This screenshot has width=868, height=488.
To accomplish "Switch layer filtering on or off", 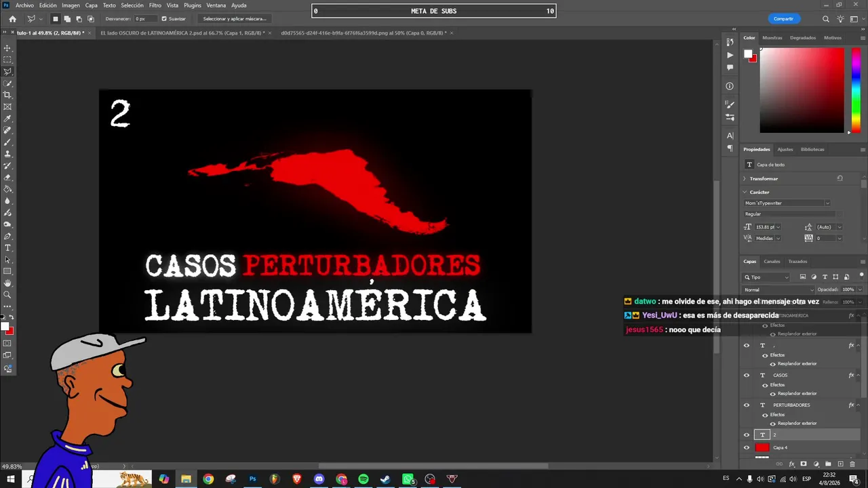I will [x=861, y=277].
